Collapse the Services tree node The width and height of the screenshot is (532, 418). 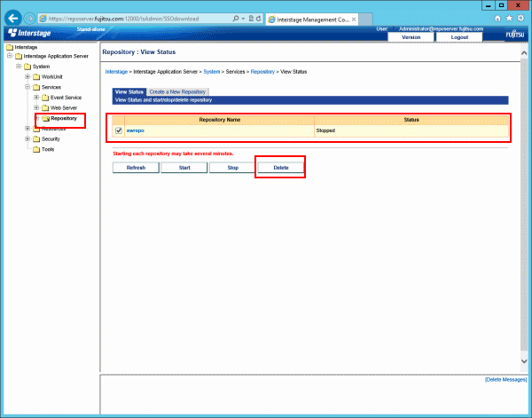pyautogui.click(x=27, y=87)
